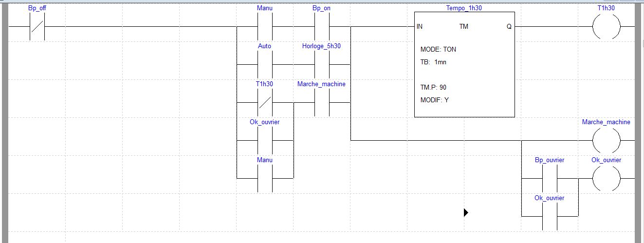Click the Ok_ouvrier output coil
The width and height of the screenshot is (644, 243).
coord(606,178)
